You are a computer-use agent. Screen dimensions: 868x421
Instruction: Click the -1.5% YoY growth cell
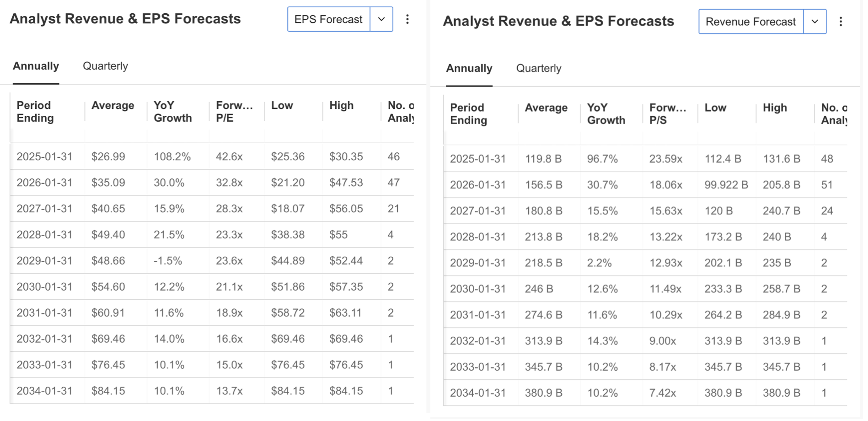pos(168,261)
